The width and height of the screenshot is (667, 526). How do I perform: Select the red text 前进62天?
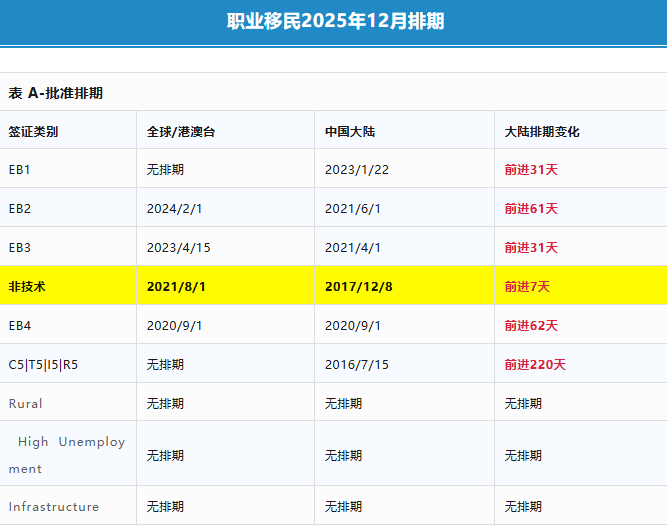pyautogui.click(x=531, y=326)
